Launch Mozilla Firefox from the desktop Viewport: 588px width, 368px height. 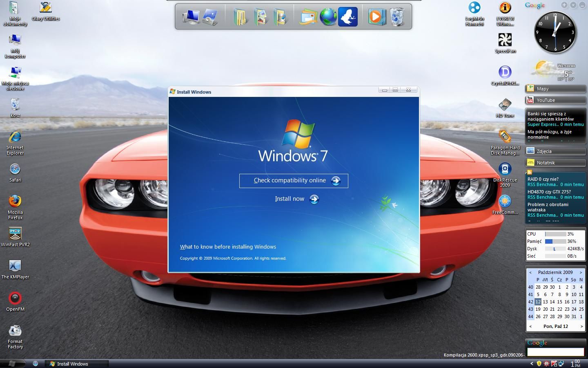click(15, 207)
